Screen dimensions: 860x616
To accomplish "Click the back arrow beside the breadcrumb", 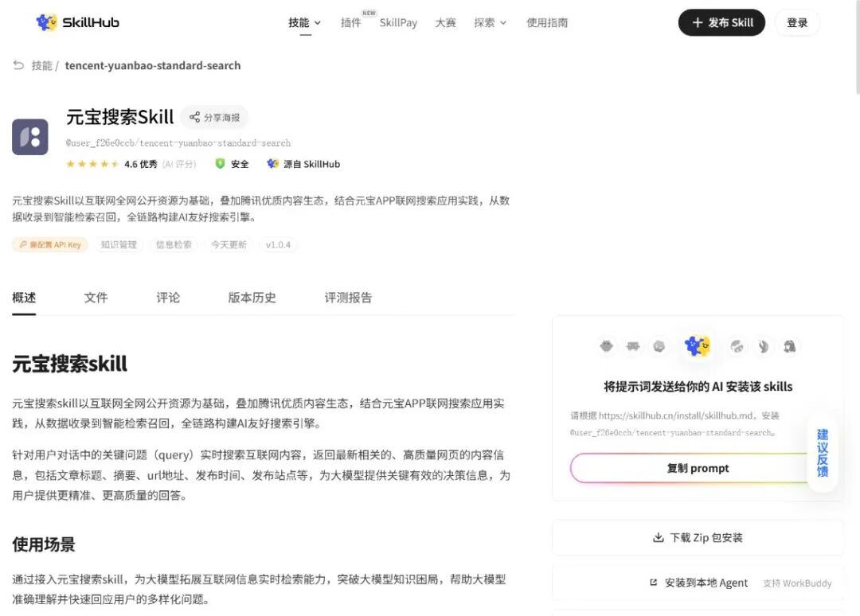I will pos(18,65).
